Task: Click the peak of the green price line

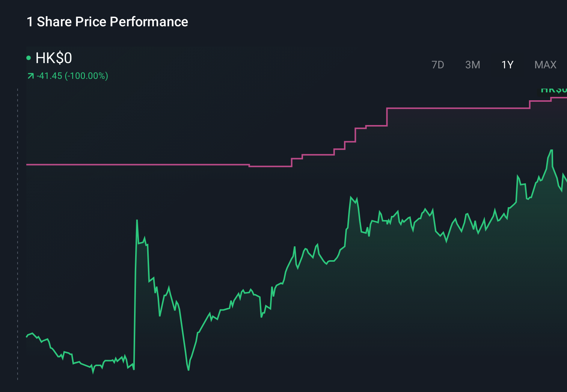Action: tap(551, 149)
